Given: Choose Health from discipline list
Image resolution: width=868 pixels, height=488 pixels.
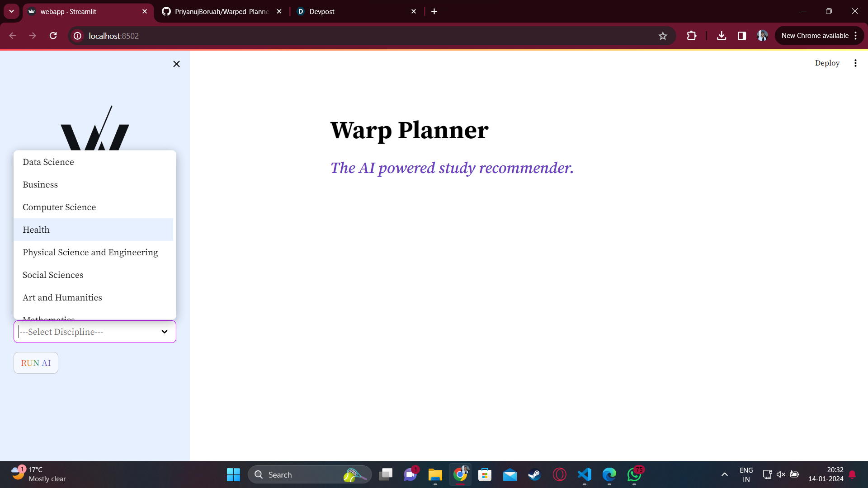Looking at the screenshot, I should coord(36,230).
